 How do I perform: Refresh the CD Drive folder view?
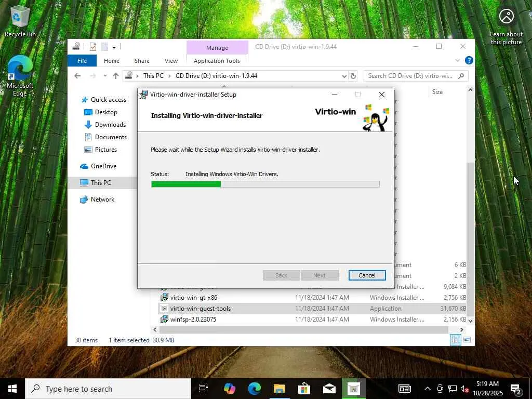point(353,76)
